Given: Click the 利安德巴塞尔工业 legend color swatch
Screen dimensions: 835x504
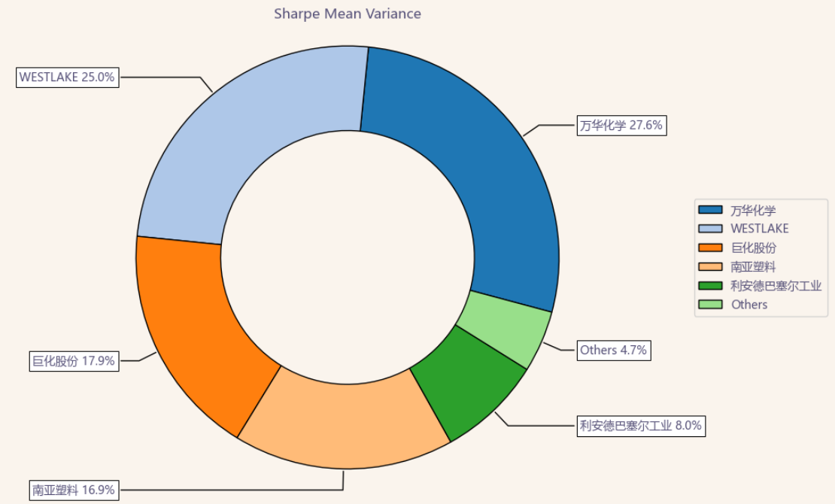Looking at the screenshot, I should 710,286.
